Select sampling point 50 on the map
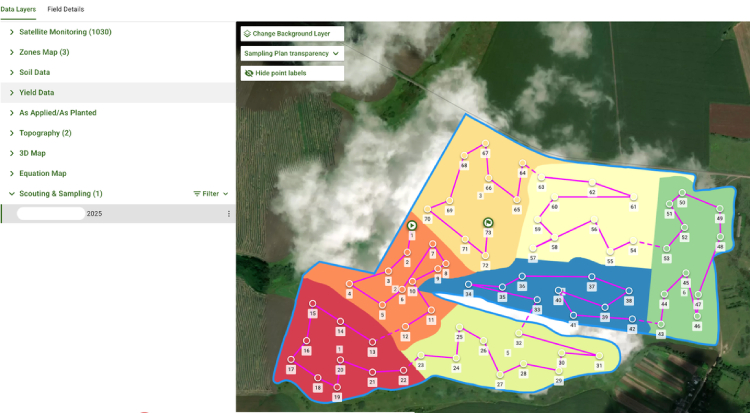This screenshot has height=413, width=750. pos(681,194)
